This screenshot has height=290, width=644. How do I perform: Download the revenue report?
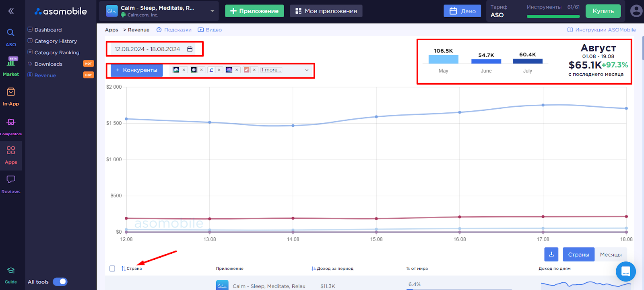tap(551, 255)
